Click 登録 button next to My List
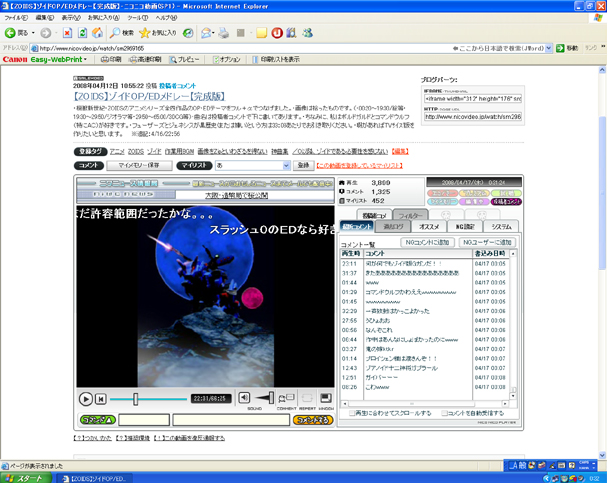 [303, 166]
